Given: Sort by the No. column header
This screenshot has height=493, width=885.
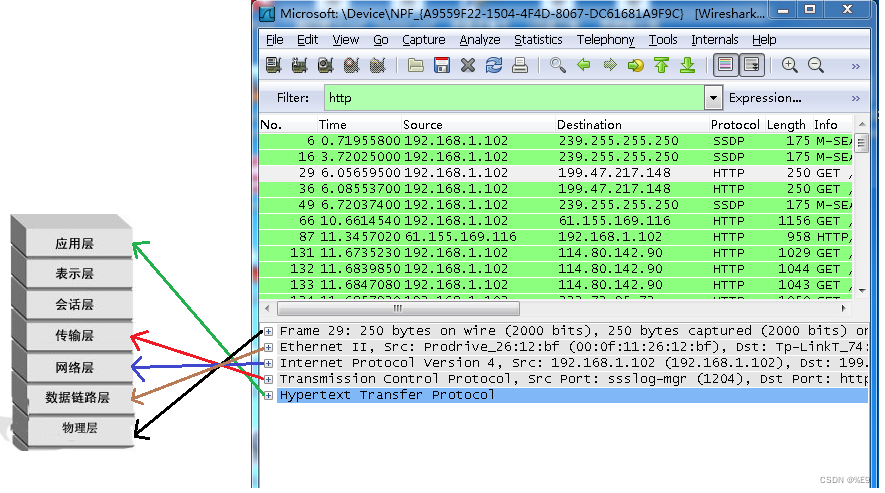Looking at the screenshot, I should click(288, 125).
